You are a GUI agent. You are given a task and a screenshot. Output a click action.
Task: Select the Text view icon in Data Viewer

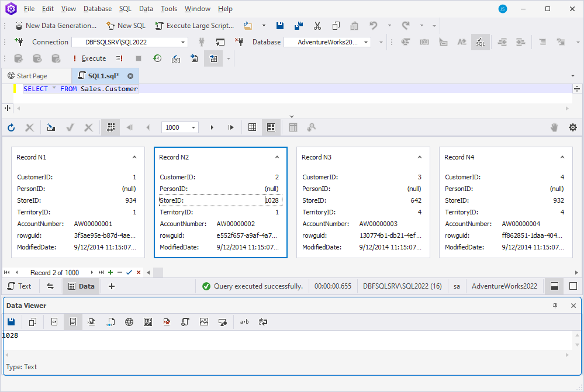point(73,322)
